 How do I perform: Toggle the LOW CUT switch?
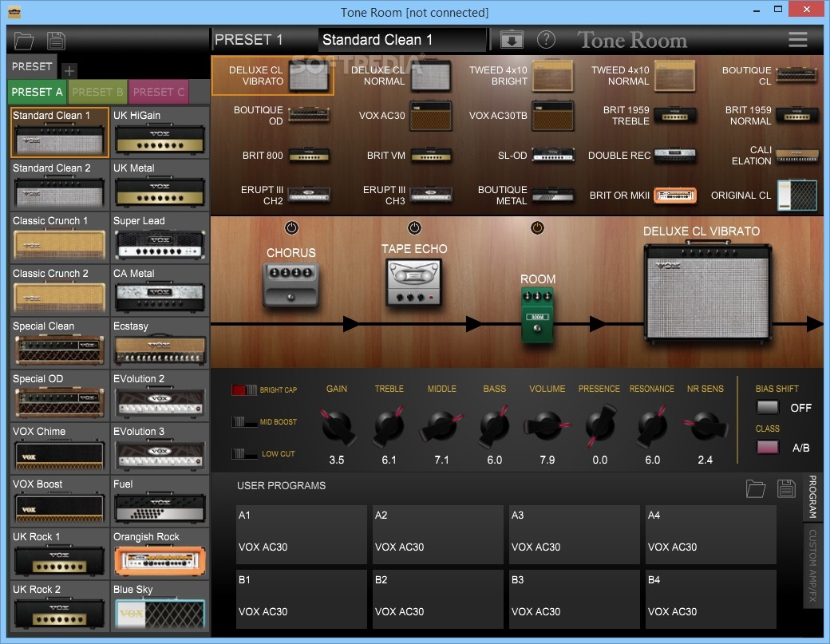pos(244,453)
